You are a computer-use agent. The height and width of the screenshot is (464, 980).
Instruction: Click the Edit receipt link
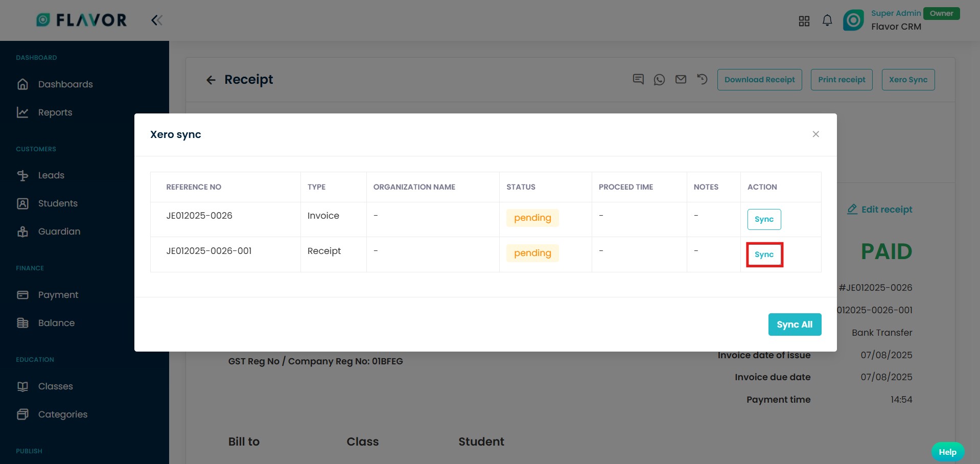tap(880, 210)
